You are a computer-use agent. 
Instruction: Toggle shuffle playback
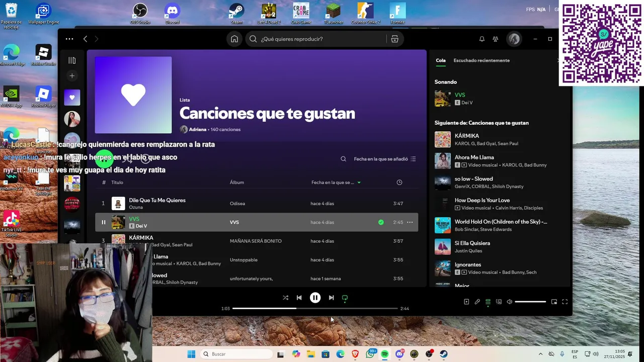pos(285,298)
